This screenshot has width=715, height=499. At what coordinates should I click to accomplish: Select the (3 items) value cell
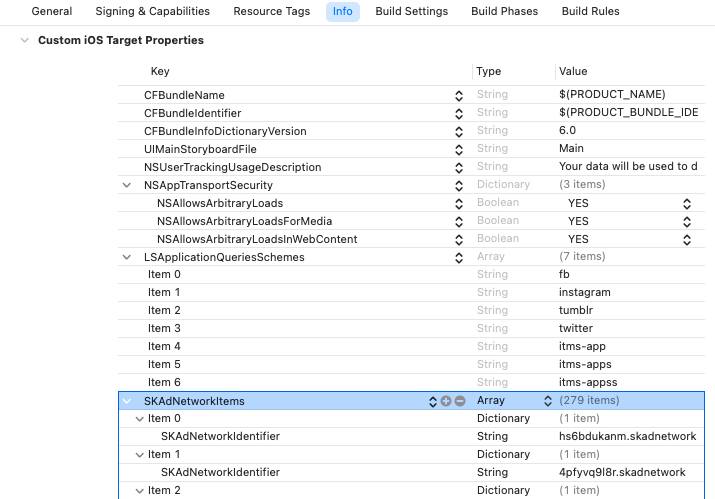pos(582,184)
